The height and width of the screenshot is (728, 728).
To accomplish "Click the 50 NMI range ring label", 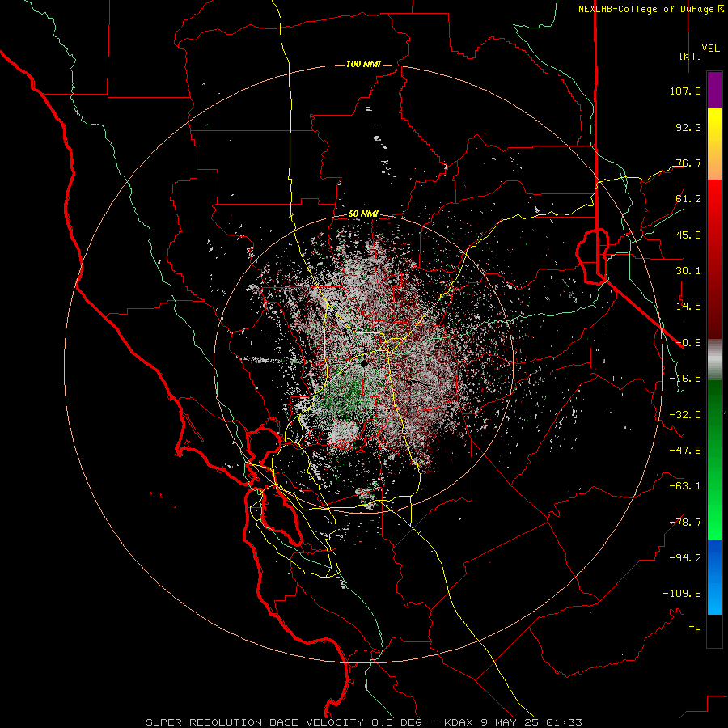I will 363,214.
